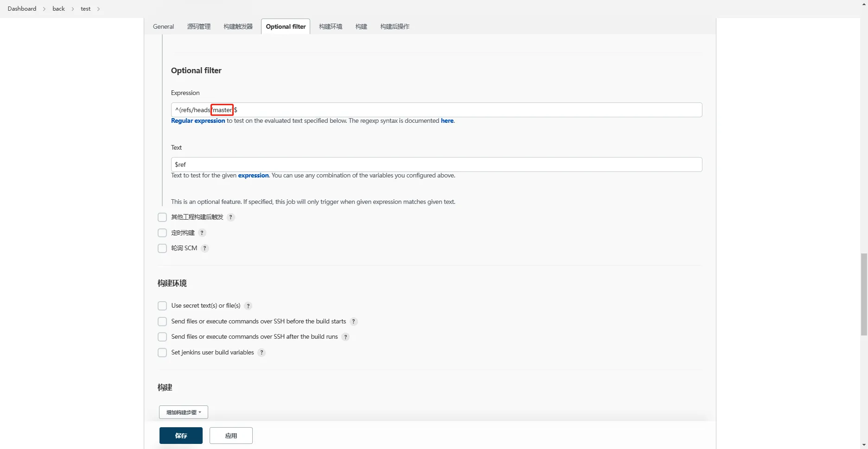Open help for 轮询 SCM option
The height and width of the screenshot is (449, 868).
[204, 248]
